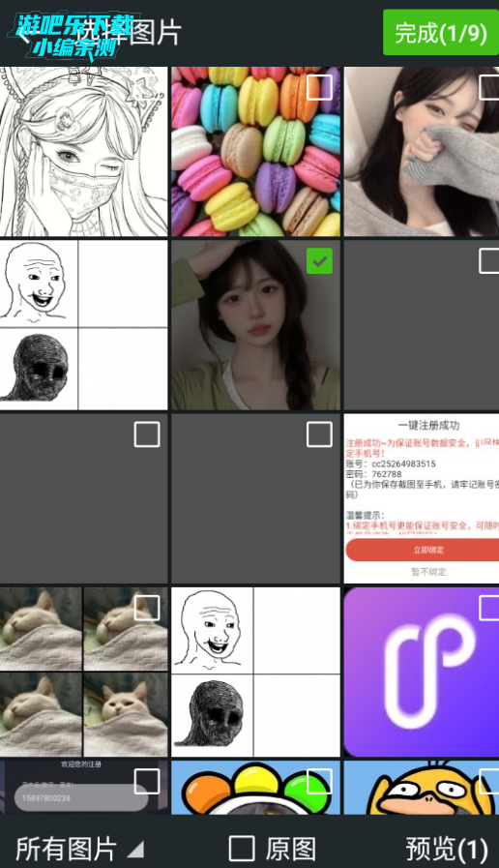The height and width of the screenshot is (868, 499).
Task: Open the colorful macarons photo thumbnail
Action: coord(255,152)
